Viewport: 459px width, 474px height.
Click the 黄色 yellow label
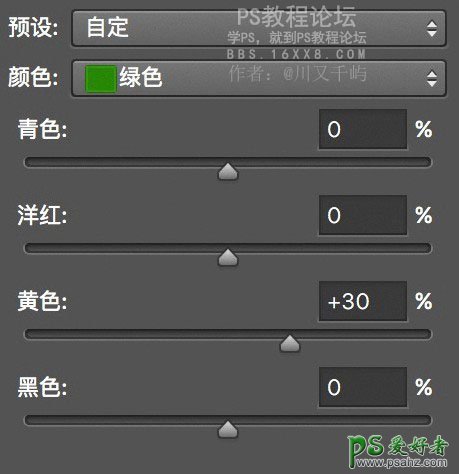coord(42,301)
